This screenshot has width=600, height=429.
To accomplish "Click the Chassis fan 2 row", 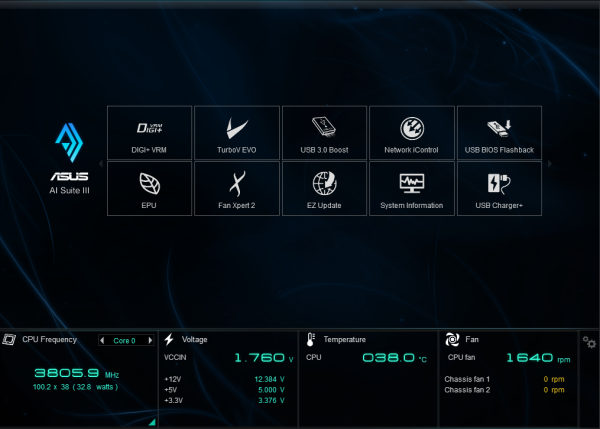I will click(504, 390).
